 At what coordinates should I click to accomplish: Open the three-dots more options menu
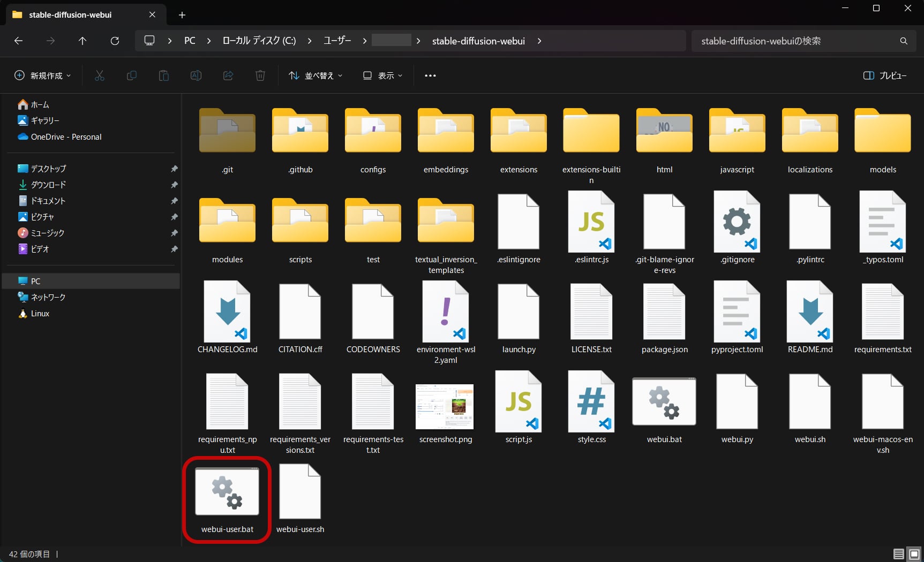point(430,75)
